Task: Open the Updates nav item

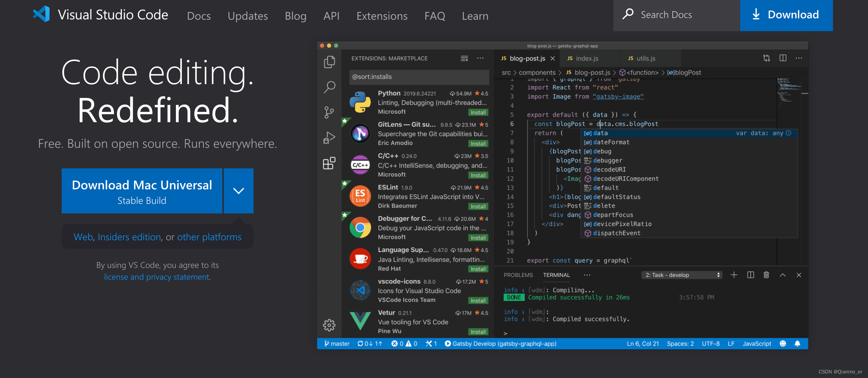Action: coord(248,16)
